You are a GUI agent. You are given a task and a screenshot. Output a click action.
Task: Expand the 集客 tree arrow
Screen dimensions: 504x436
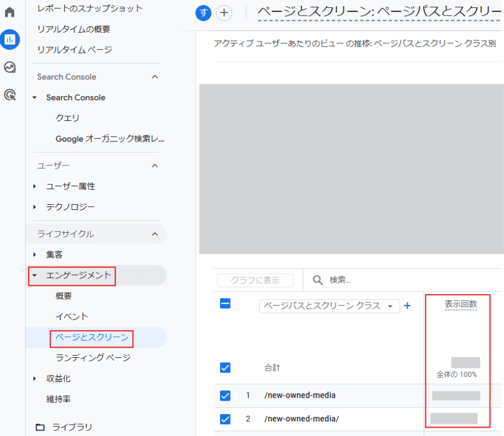click(35, 255)
